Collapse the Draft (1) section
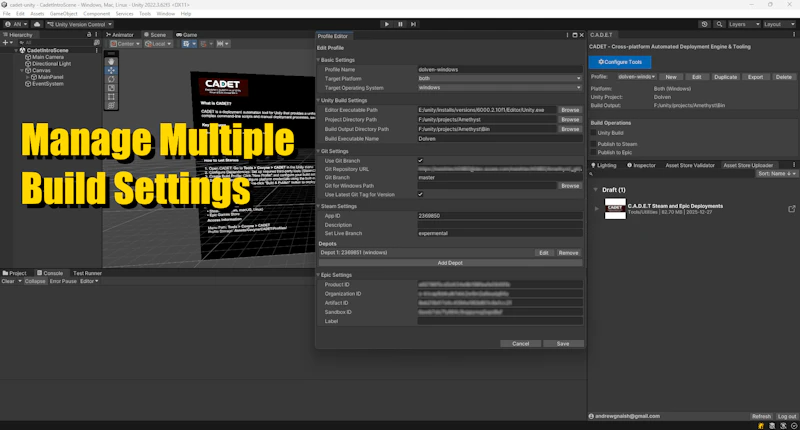Viewport: 800px width, 430px height. [595, 190]
